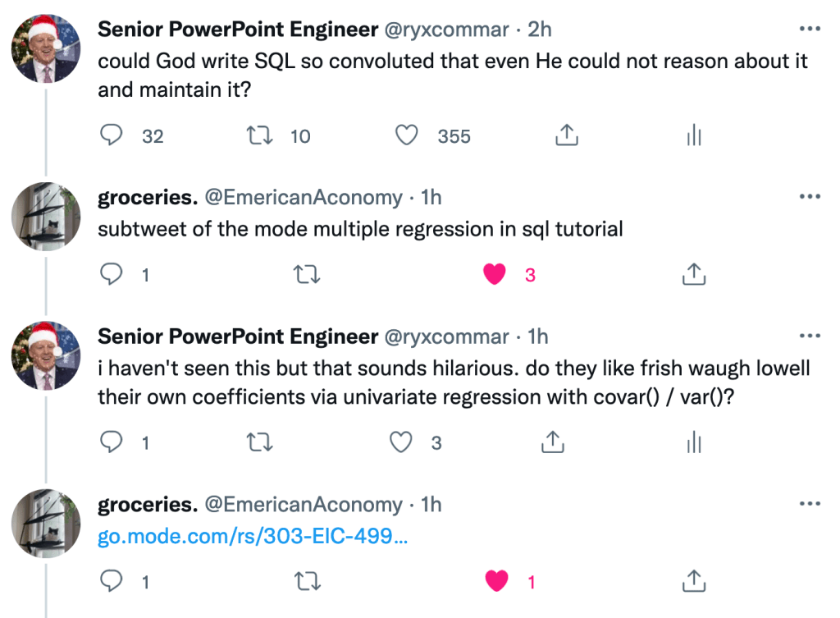Viewport: 840px width, 618px height.
Task: Share the multiple regression in sql tweet
Action: [694, 275]
